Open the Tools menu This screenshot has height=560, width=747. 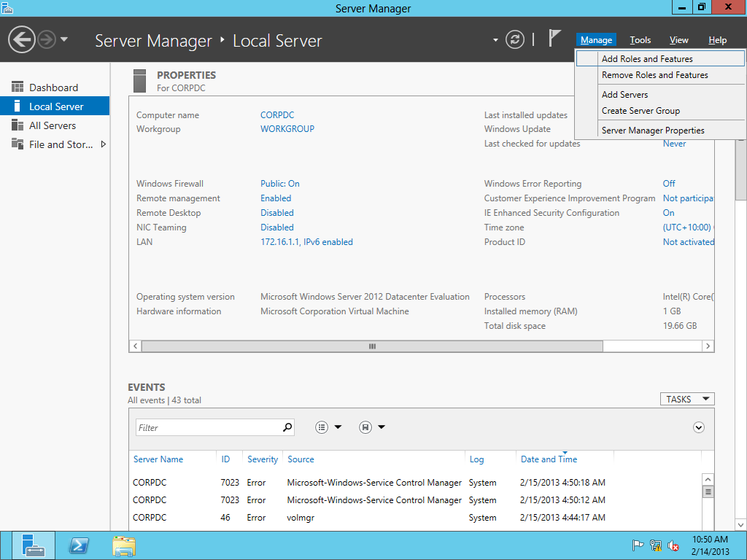point(640,40)
